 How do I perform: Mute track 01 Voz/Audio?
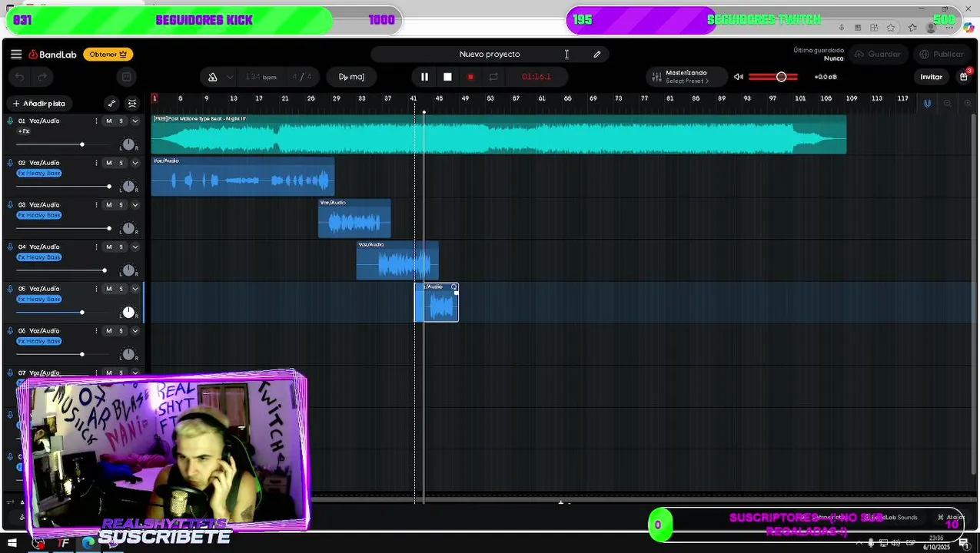[108, 121]
